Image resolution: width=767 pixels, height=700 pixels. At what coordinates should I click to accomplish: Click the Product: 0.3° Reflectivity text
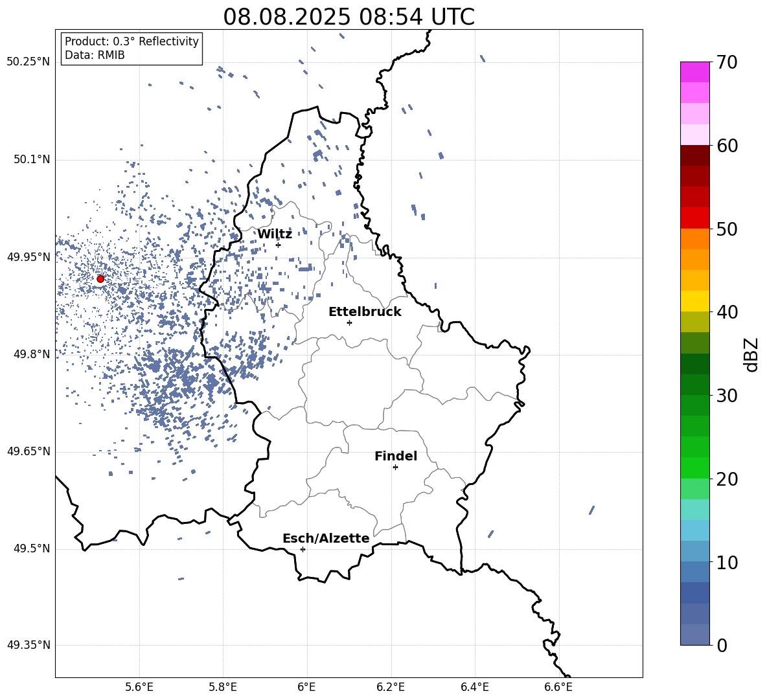click(x=132, y=41)
